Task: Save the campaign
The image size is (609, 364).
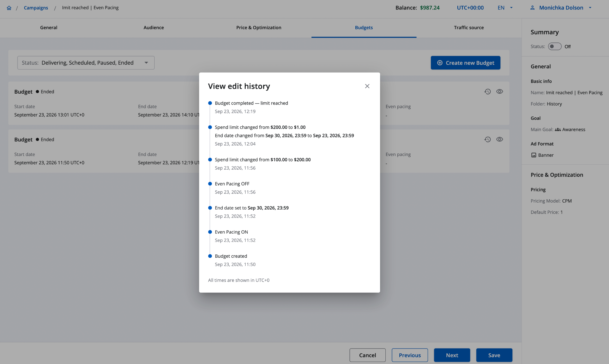Action: tap(494, 355)
